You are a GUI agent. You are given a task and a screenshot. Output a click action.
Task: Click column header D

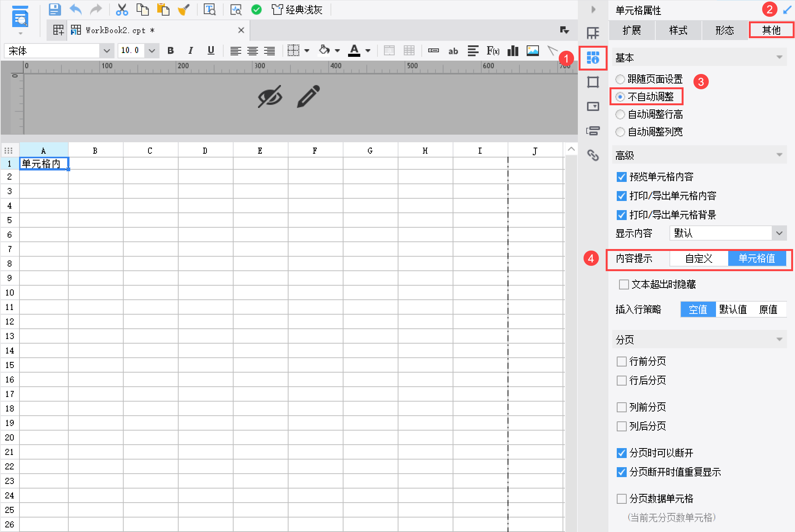coord(205,151)
